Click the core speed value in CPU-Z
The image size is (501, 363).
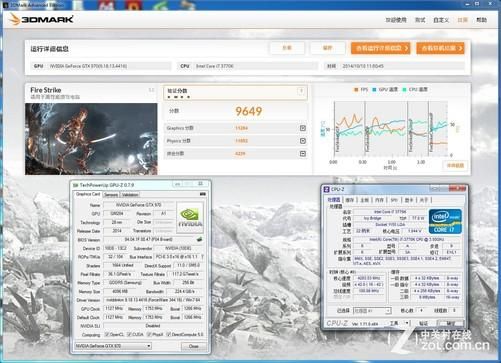pyautogui.click(x=368, y=278)
